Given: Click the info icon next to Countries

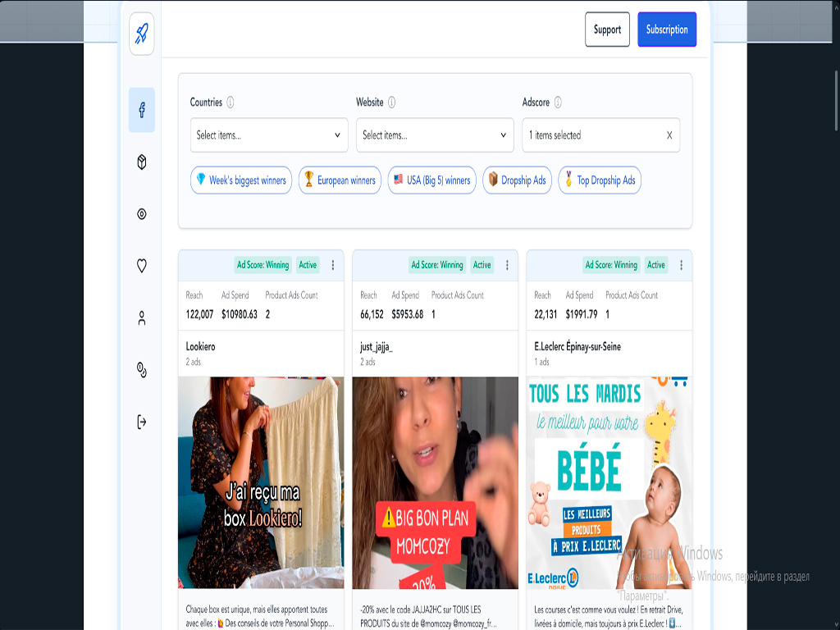Looking at the screenshot, I should (x=231, y=103).
